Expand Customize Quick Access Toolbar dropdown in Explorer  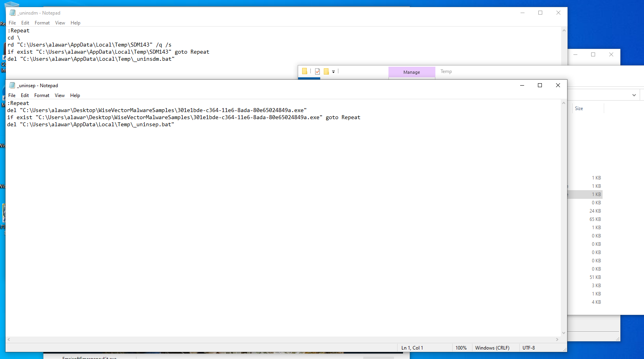click(333, 72)
